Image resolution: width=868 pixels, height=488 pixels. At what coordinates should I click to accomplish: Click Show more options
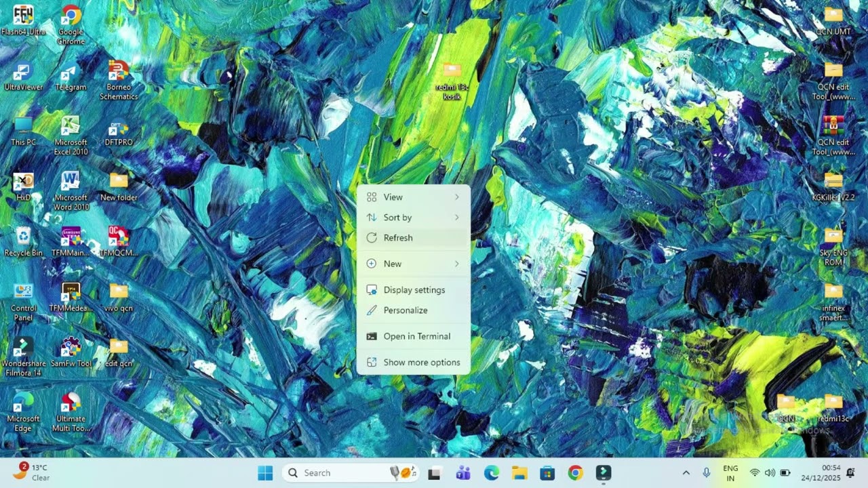pos(413,363)
